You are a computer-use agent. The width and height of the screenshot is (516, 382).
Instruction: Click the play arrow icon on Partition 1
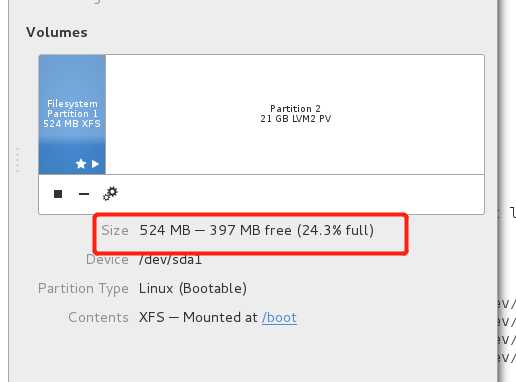click(x=95, y=164)
